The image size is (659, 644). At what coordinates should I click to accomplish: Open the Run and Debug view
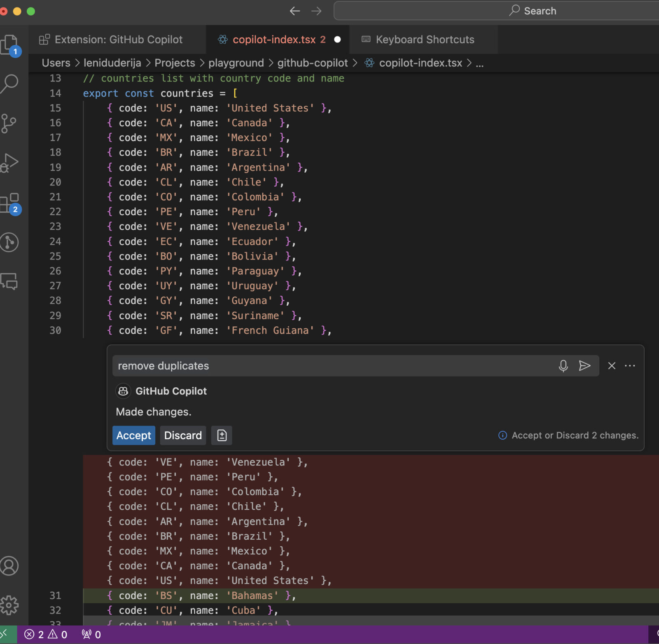[x=9, y=162]
